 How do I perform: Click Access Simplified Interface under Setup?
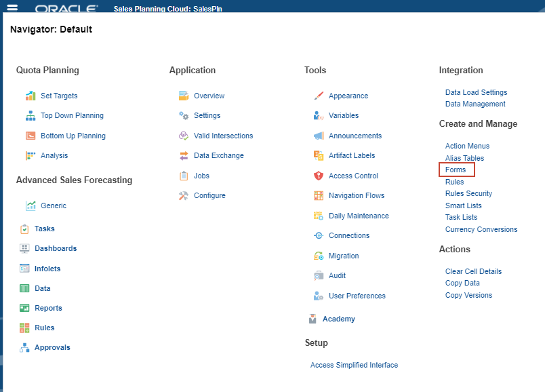pos(354,365)
